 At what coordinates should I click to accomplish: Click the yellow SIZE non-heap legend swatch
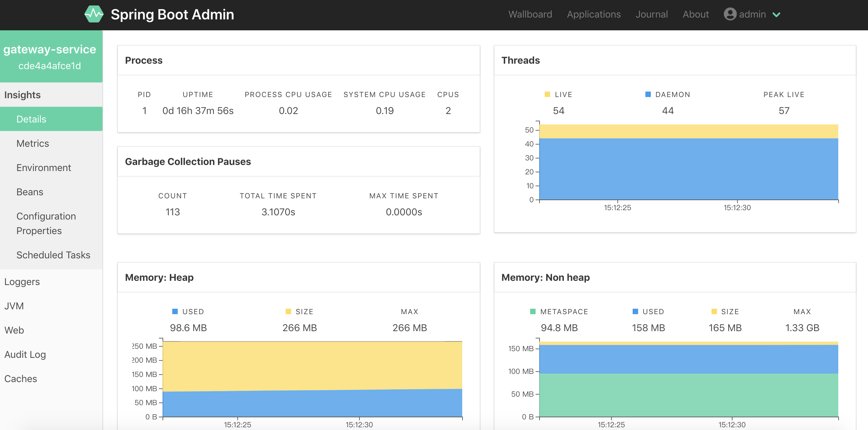(x=714, y=311)
